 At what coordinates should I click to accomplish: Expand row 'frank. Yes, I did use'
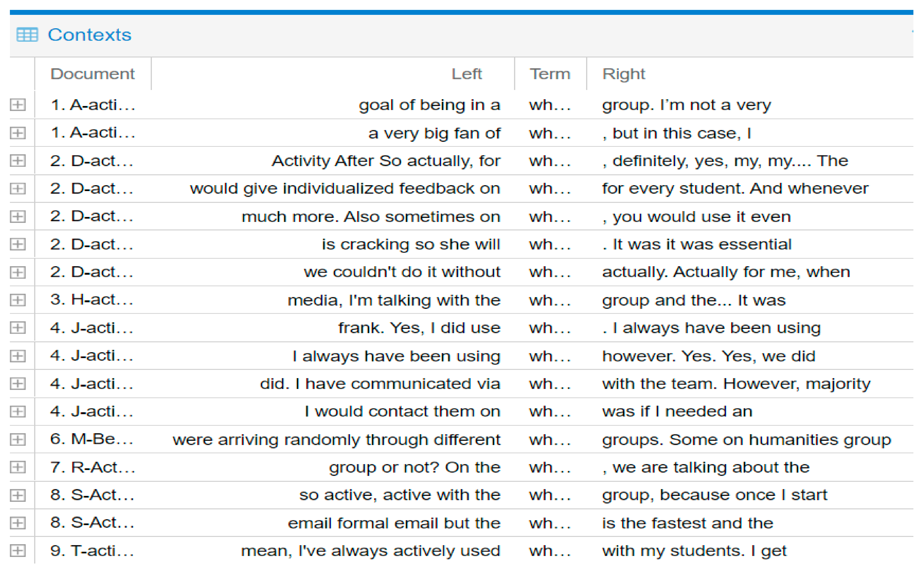(18, 328)
